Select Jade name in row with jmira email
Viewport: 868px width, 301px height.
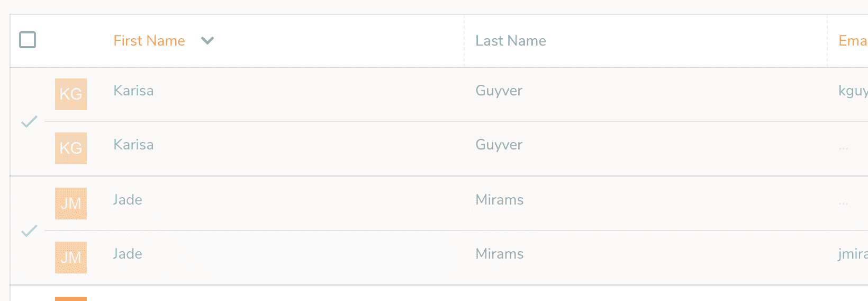tap(128, 254)
